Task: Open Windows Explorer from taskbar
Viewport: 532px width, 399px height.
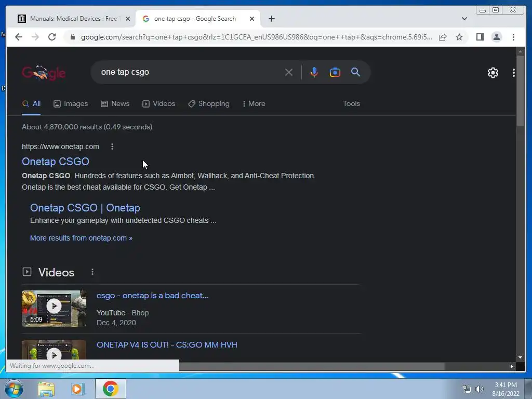Action: coord(46,389)
